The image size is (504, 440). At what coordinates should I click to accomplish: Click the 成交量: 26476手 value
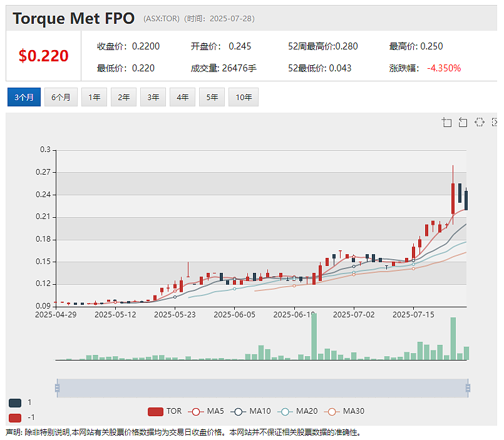point(224,68)
